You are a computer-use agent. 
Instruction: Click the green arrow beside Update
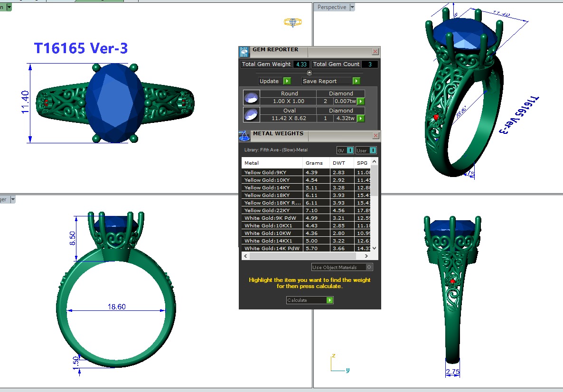[287, 81]
